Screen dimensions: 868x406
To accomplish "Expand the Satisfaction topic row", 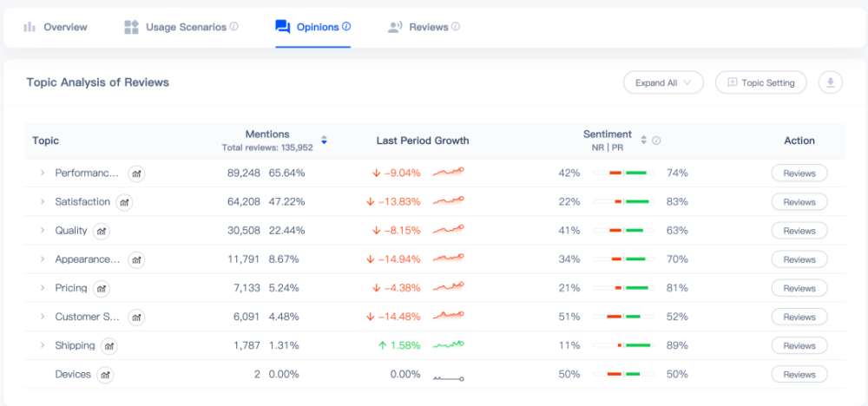I will click(42, 202).
